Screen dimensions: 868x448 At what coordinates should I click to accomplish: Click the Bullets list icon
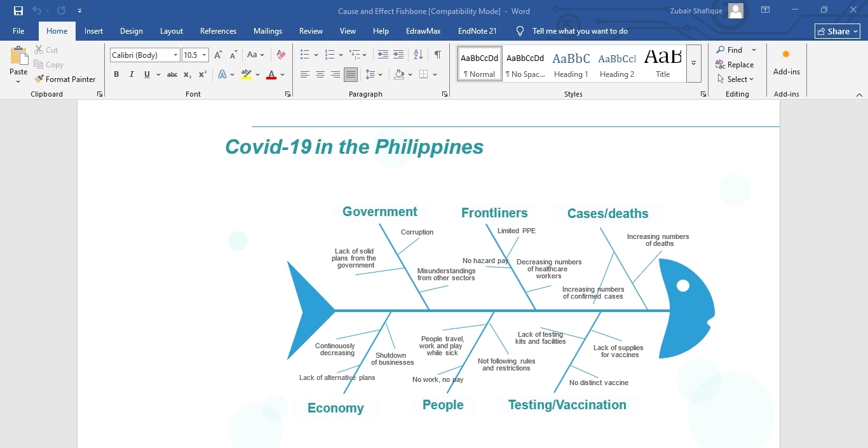coord(305,55)
